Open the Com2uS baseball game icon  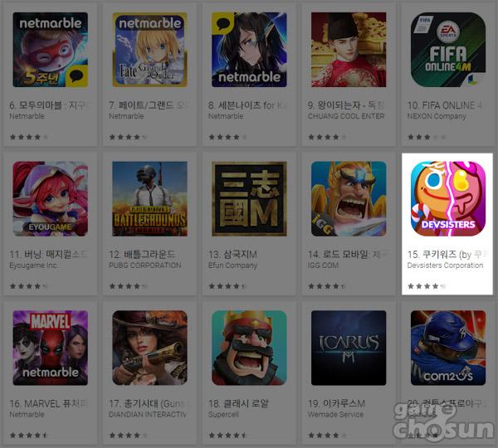[x=448, y=348]
